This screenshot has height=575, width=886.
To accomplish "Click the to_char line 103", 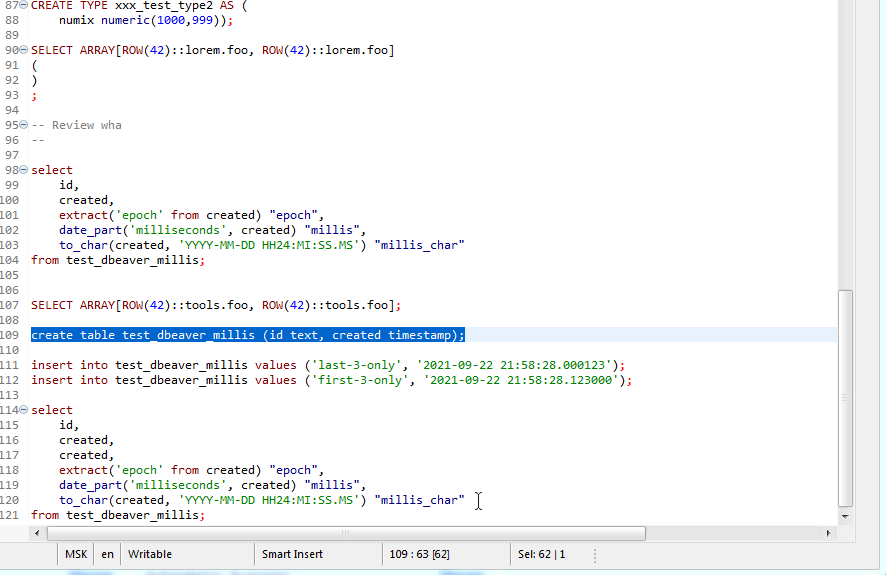I will pyautogui.click(x=262, y=245).
